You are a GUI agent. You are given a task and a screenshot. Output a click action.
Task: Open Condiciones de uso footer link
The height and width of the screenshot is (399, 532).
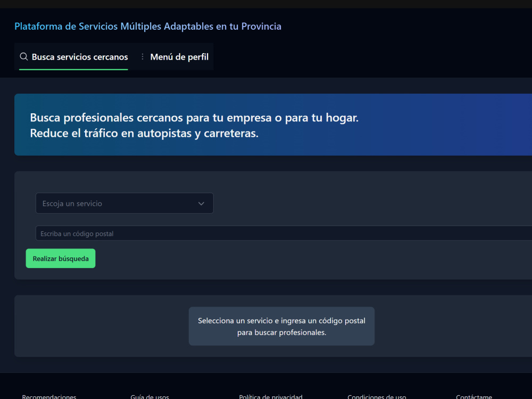377,396
